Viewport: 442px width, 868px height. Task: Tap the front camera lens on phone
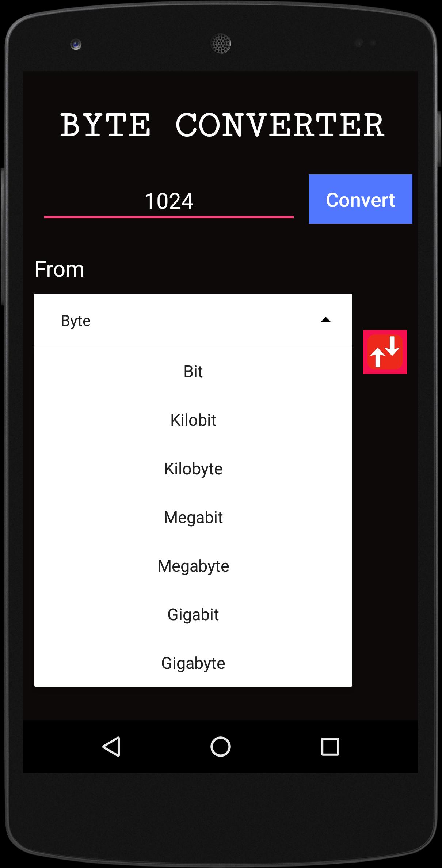(x=76, y=45)
